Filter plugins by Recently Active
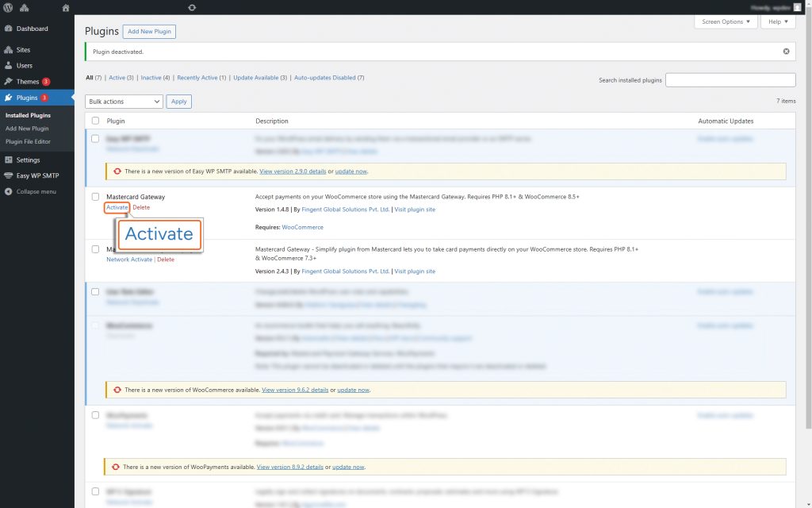Screen dimensions: 812x508 (197, 78)
